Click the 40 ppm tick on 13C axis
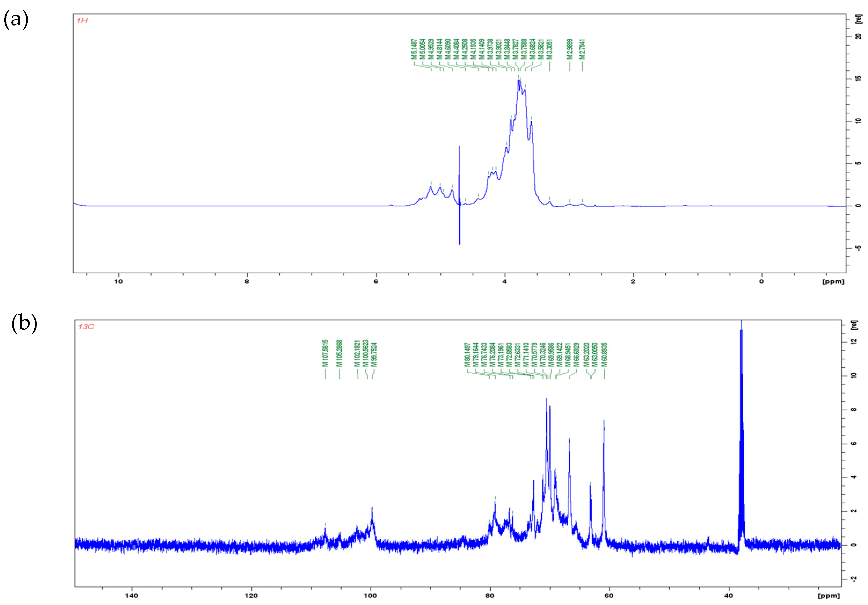Image resolution: width=868 pixels, height=605 pixels. tap(728, 596)
